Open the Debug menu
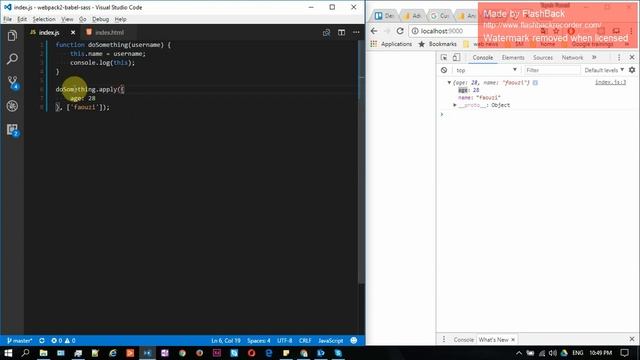This screenshot has height=360, width=640. [100, 19]
